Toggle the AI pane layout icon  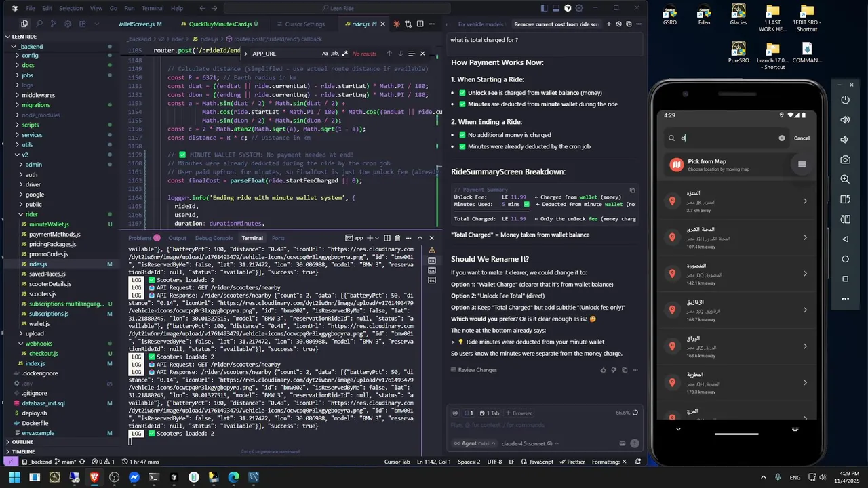pos(568,8)
